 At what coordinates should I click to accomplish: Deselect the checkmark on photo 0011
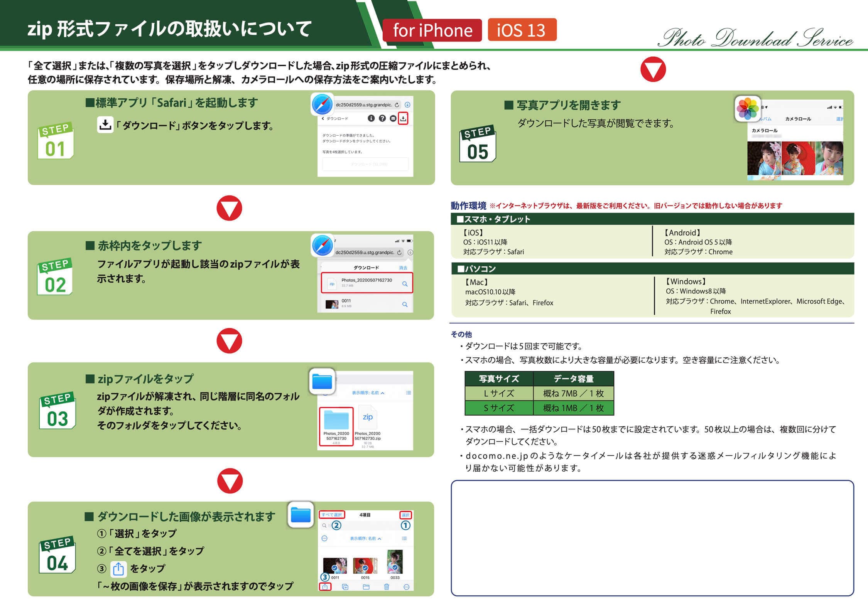click(x=335, y=568)
